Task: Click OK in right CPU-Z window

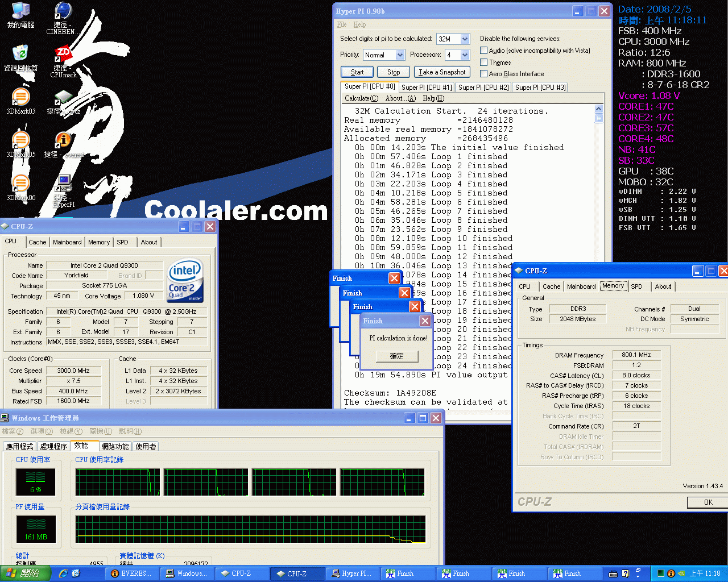Action: (708, 502)
